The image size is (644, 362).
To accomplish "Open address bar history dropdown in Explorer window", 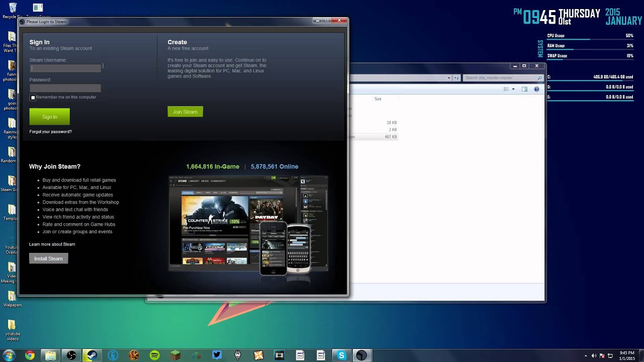I will [x=449, y=78].
